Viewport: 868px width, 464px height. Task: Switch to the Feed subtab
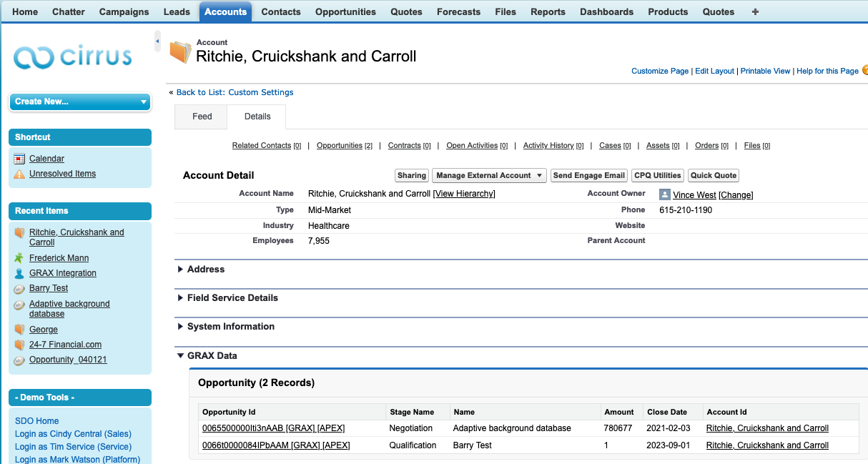(202, 117)
